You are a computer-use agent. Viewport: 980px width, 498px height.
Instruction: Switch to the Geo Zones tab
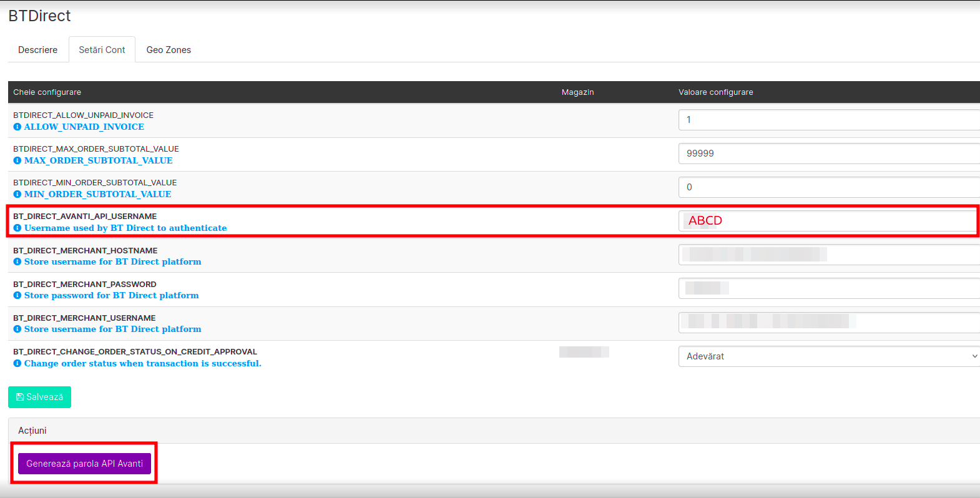coord(169,50)
